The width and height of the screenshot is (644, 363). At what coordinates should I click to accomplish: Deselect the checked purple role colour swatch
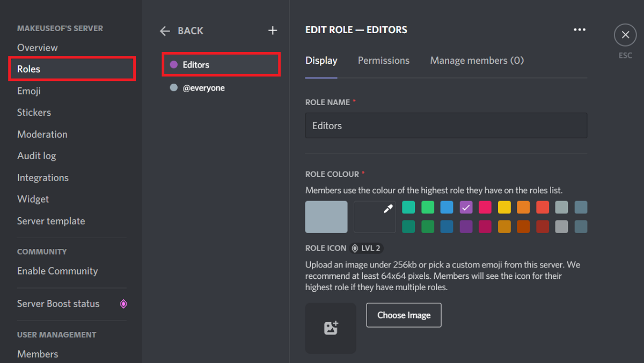pyautogui.click(x=466, y=207)
